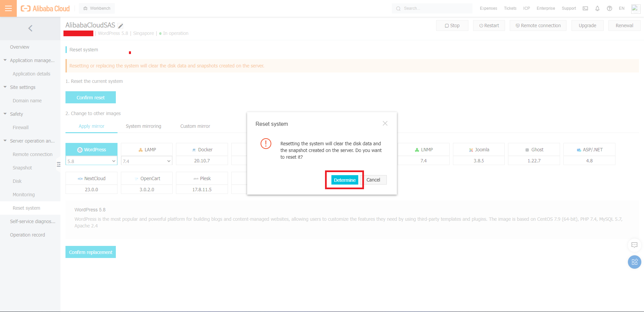
Task: Open Remote connection sidebar item
Action: [x=33, y=154]
